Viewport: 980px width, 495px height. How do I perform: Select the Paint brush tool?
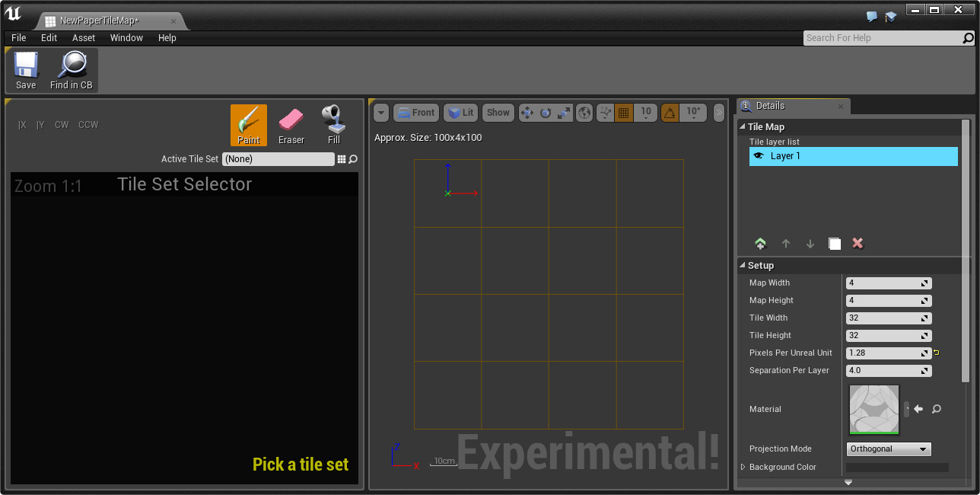tap(249, 125)
